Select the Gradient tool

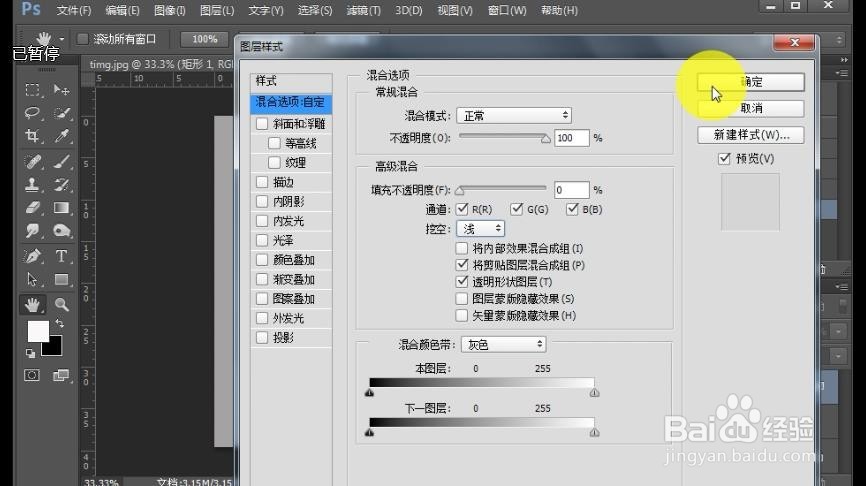(x=61, y=208)
